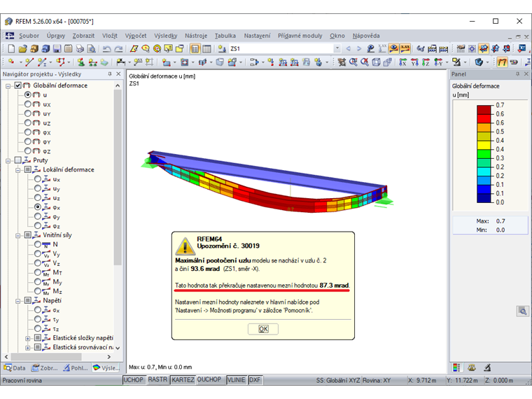The width and height of the screenshot is (532, 399).
Task: Toggle Globální deformace checkbox
Action: click(18, 85)
